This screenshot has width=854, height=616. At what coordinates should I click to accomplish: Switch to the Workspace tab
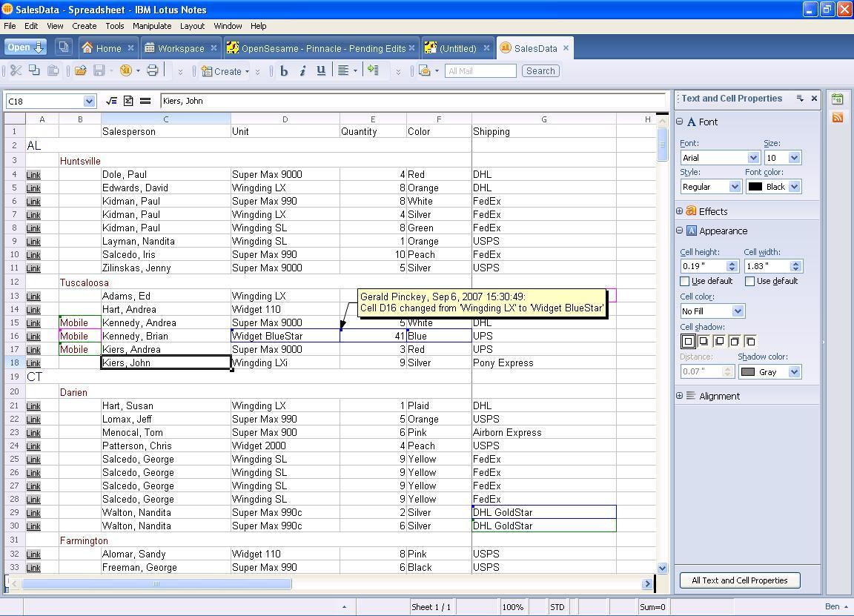click(180, 48)
